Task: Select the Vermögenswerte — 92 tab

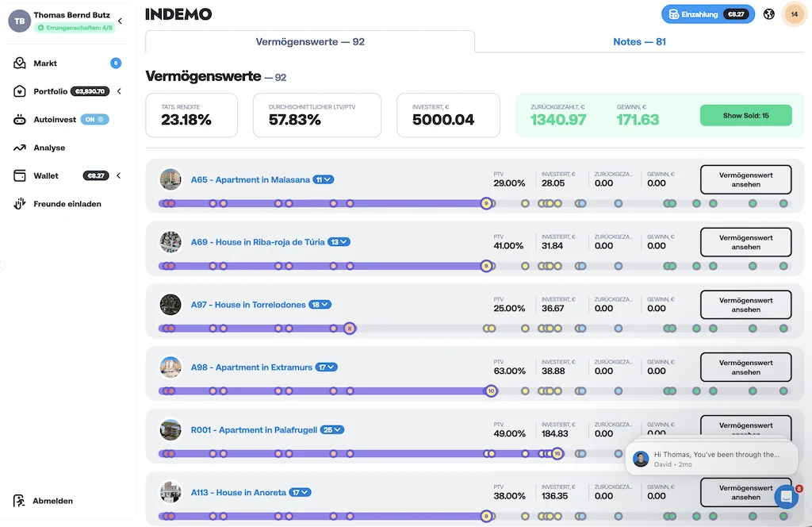Action: point(310,41)
